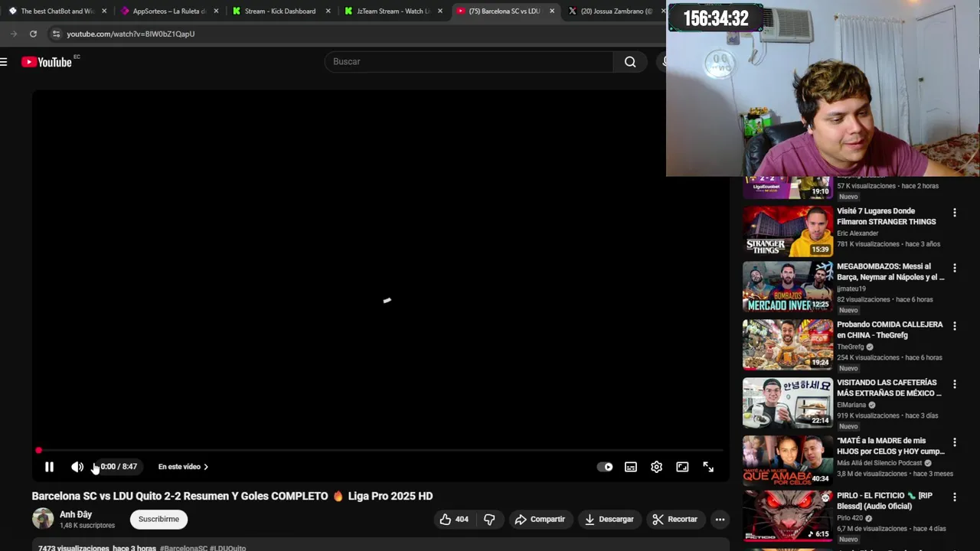
Task: Toggle the autoplay switch in player
Action: coord(605,467)
